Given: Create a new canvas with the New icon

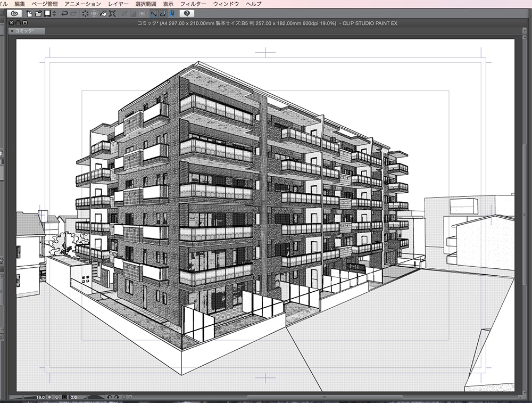Looking at the screenshot, I should coord(29,14).
